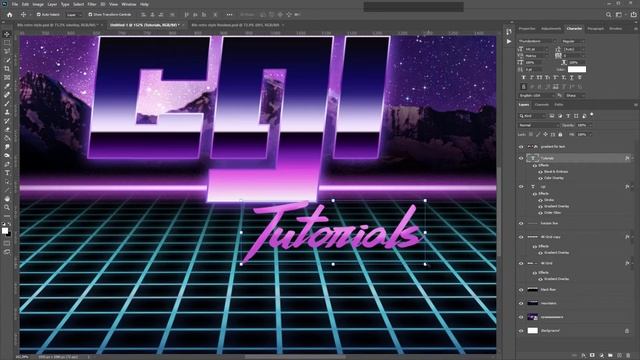Open the font size dropdown

tap(537, 49)
